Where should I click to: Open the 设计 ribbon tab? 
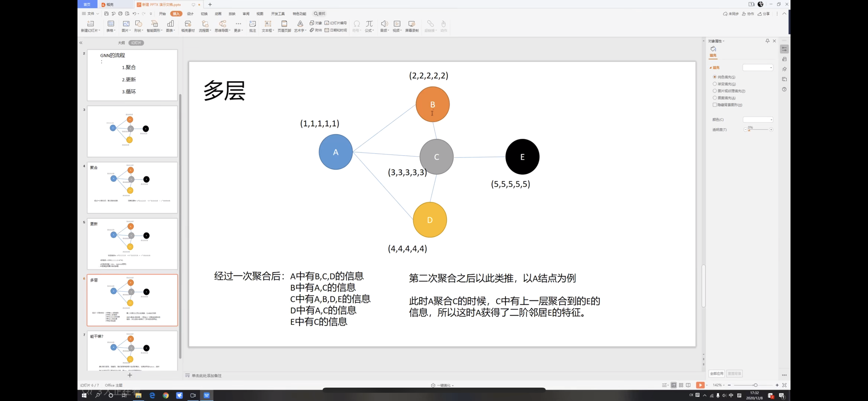point(190,14)
